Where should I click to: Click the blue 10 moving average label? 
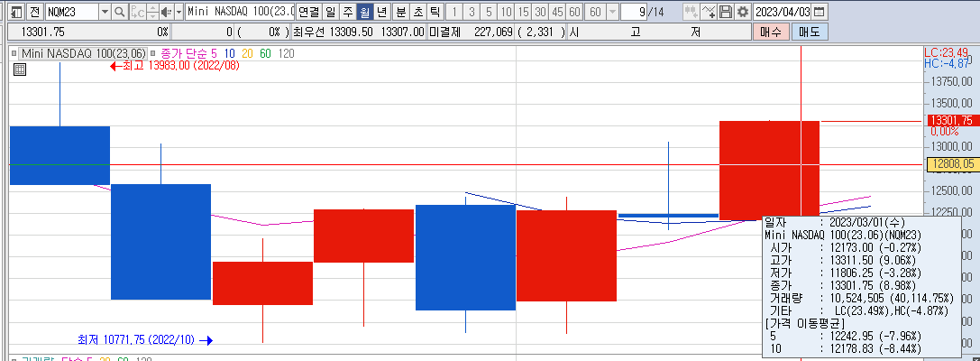pyautogui.click(x=229, y=54)
